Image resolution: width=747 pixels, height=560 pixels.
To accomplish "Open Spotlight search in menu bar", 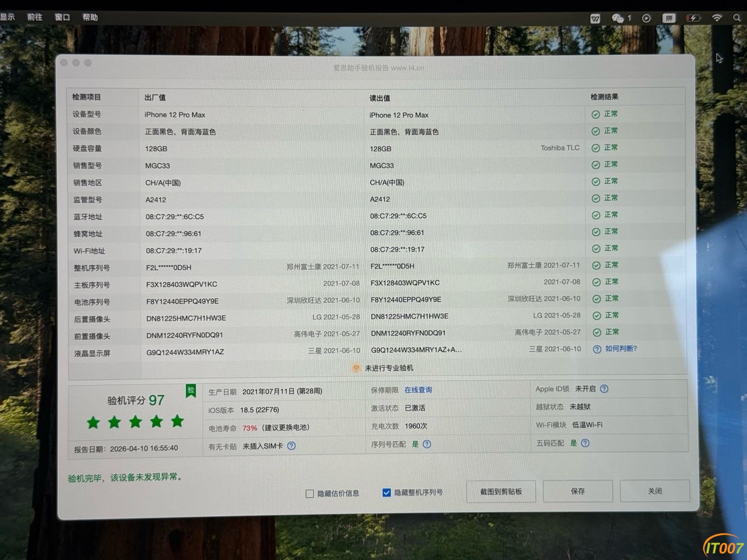I will click(x=737, y=18).
